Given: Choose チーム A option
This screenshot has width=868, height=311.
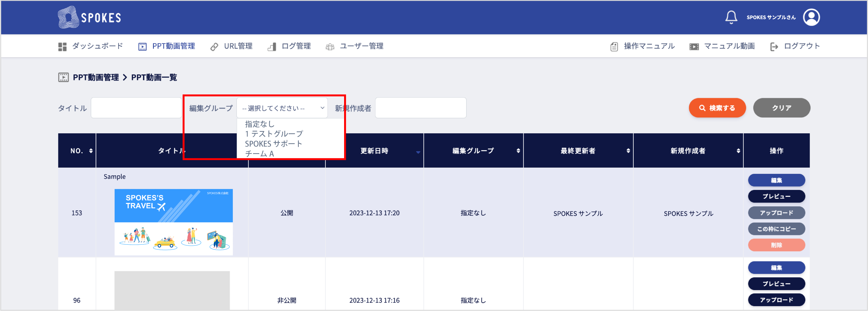Looking at the screenshot, I should [259, 153].
